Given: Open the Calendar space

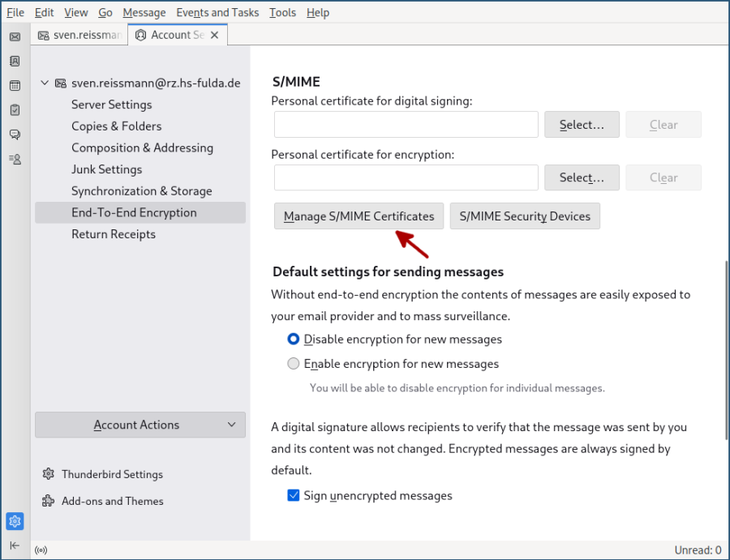Looking at the screenshot, I should [x=15, y=85].
